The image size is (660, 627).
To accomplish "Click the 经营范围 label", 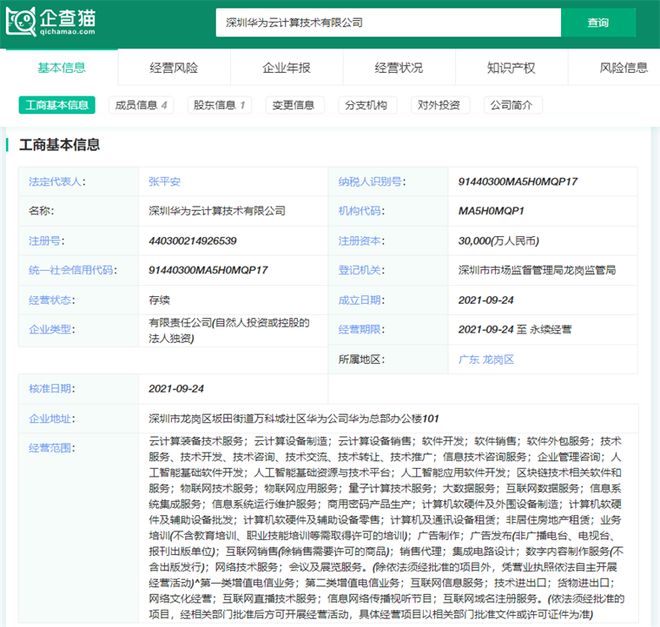I will [51, 448].
